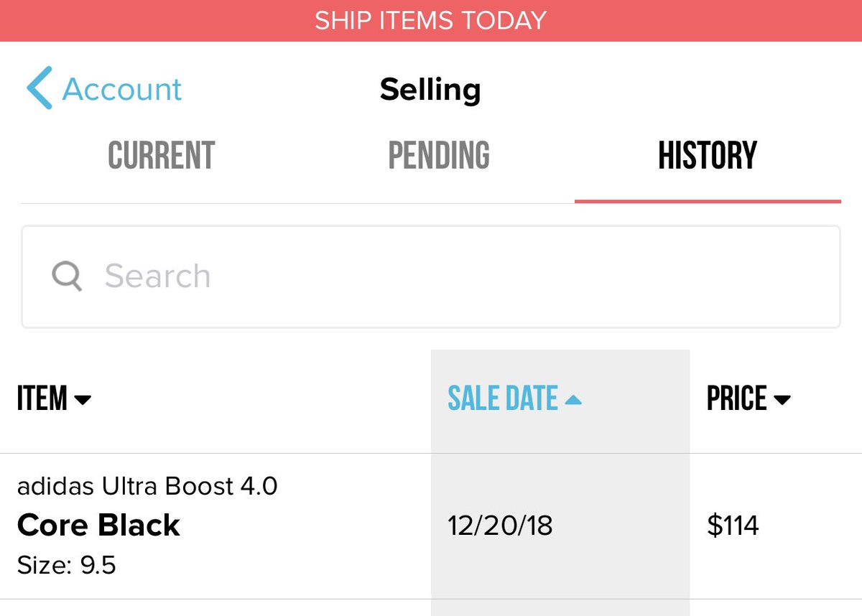This screenshot has width=862, height=616.
Task: Tap the Selling page title
Action: [x=430, y=90]
